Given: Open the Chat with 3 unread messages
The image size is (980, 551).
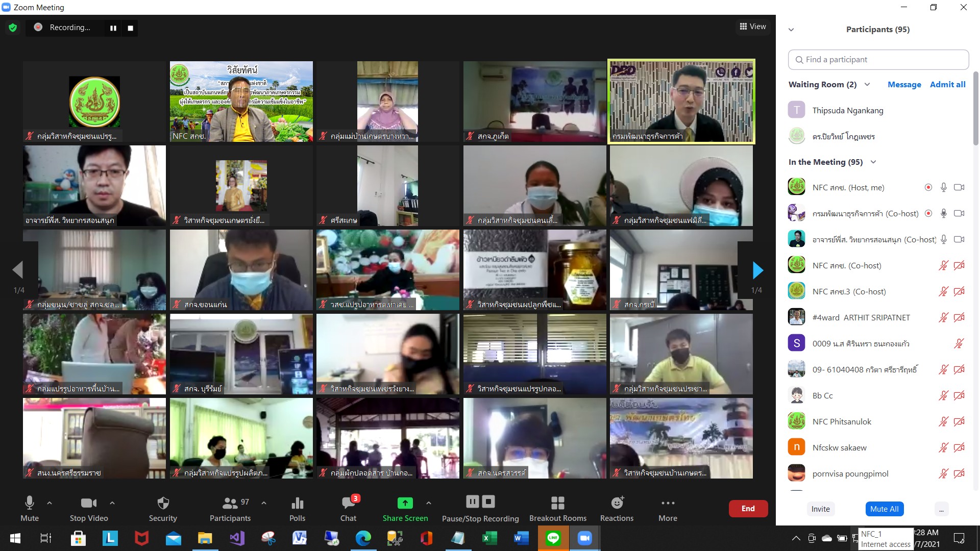Looking at the screenshot, I should [349, 509].
